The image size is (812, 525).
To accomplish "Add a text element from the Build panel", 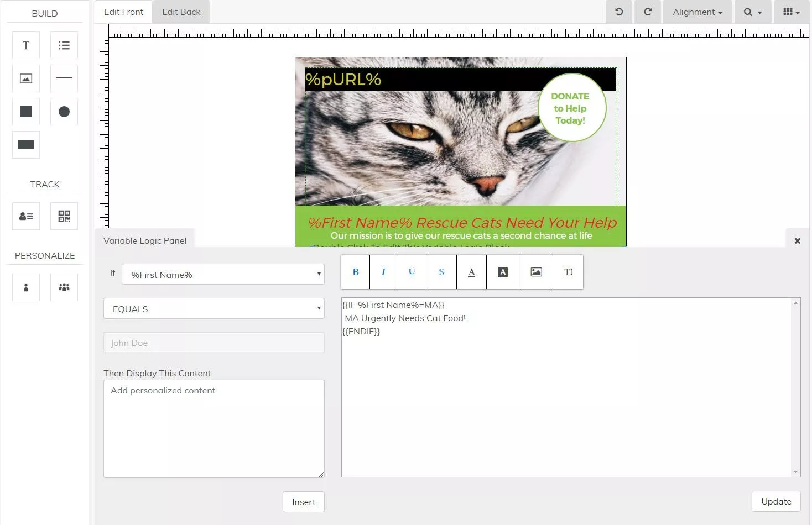I will pos(25,45).
